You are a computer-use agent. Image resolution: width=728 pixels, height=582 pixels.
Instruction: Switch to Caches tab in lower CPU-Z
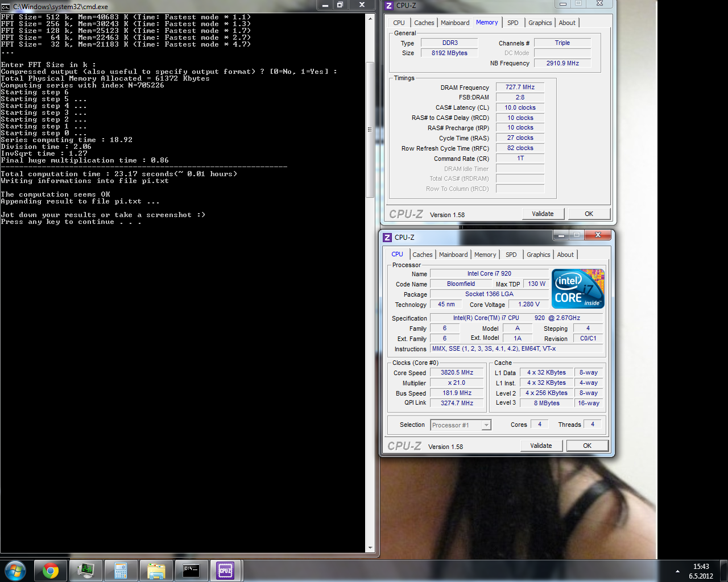[422, 255]
